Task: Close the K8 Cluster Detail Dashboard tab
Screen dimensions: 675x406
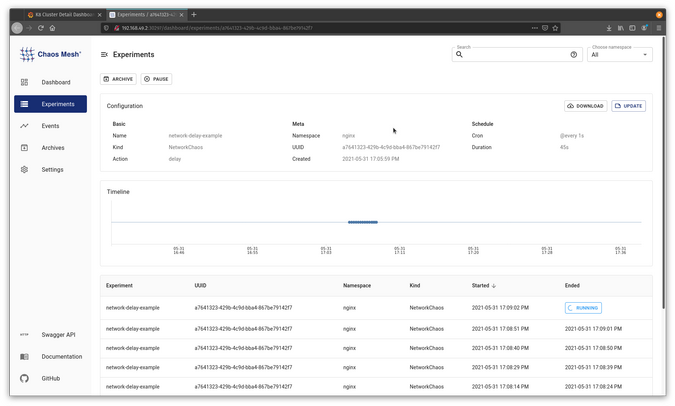Action: tap(99, 15)
